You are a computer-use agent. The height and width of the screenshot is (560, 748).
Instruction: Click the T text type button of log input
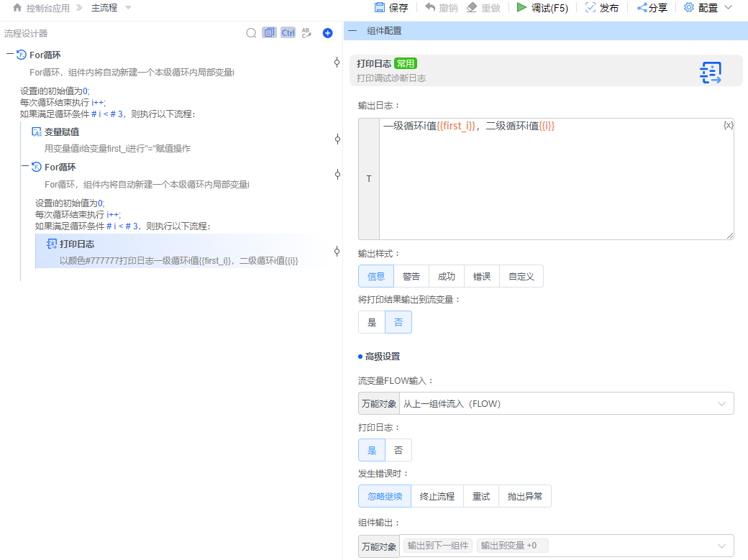(x=369, y=179)
